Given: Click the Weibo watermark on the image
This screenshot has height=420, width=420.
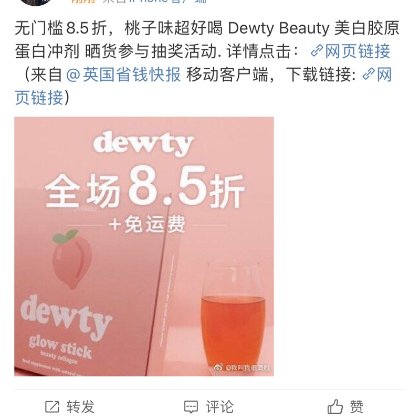Looking at the screenshot, I should [x=242, y=368].
